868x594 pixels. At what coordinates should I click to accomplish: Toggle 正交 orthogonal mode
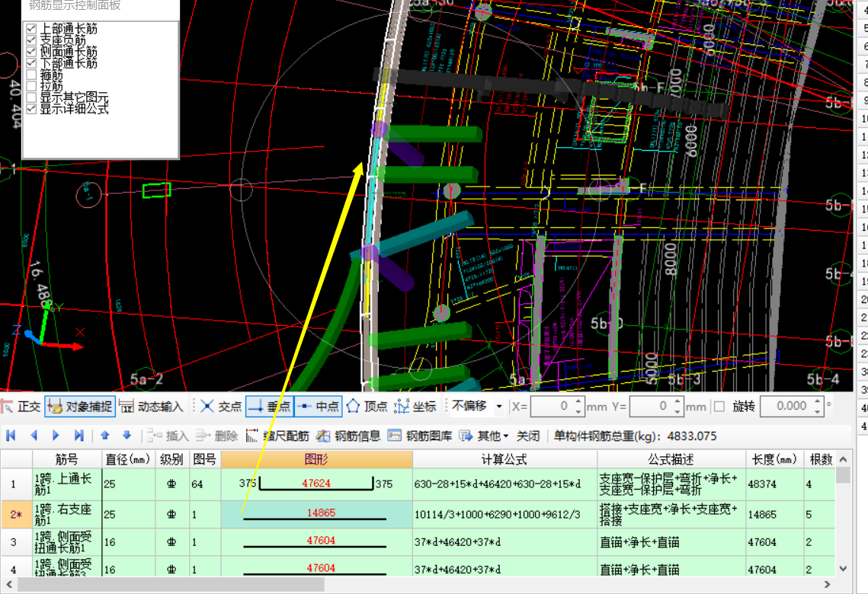tap(21, 407)
